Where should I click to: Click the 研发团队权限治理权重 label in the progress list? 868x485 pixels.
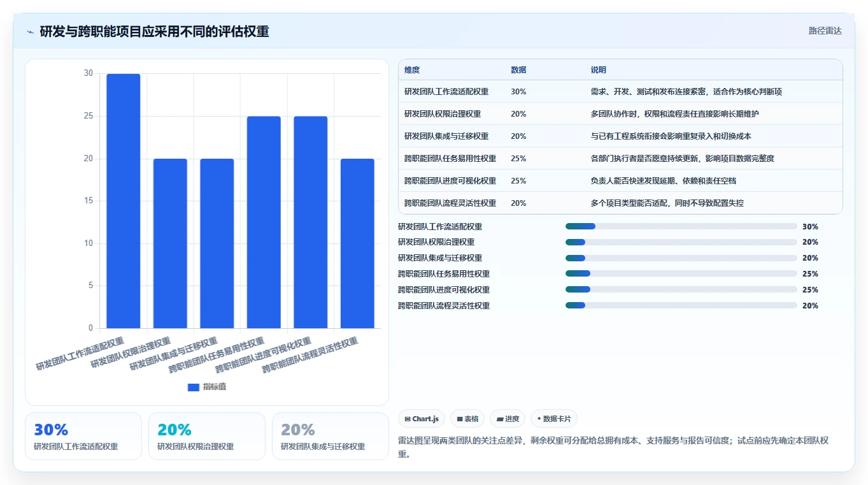436,242
